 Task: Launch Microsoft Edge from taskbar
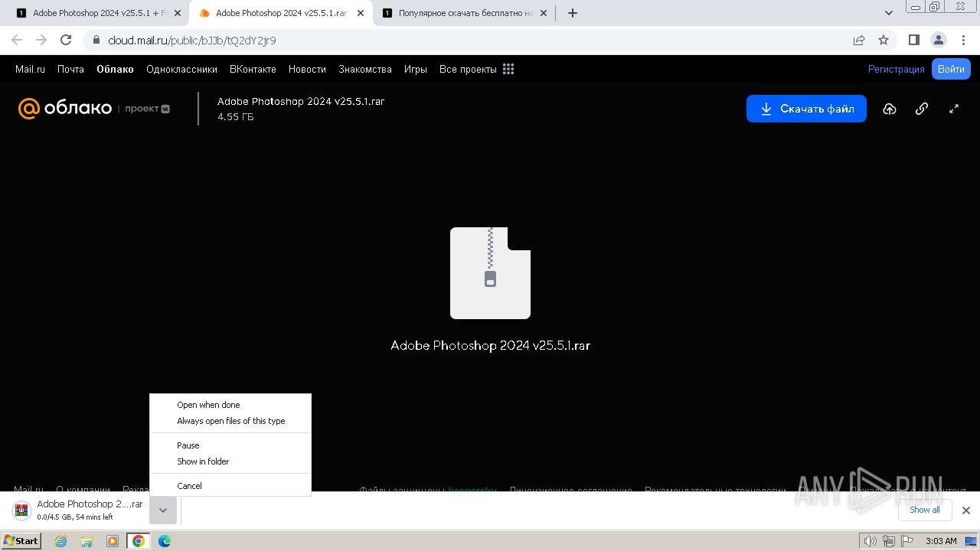click(164, 541)
